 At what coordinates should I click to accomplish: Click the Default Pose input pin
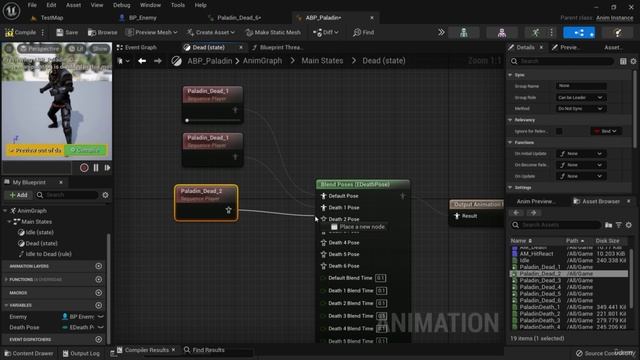[324, 196]
